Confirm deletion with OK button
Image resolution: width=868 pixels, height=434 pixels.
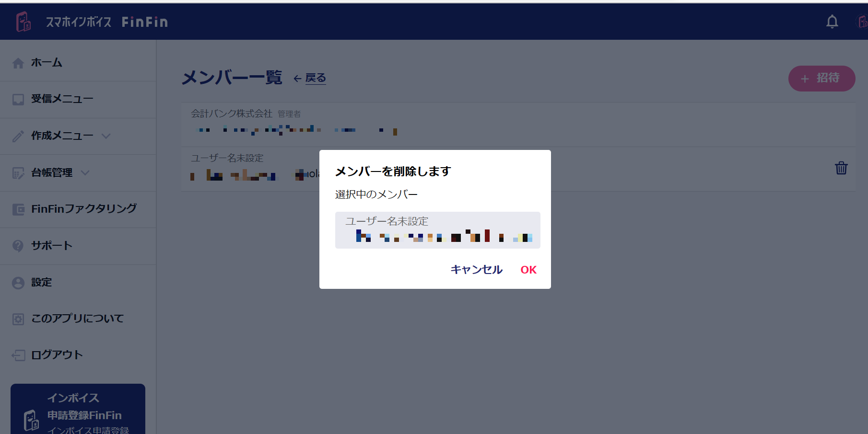pos(528,270)
